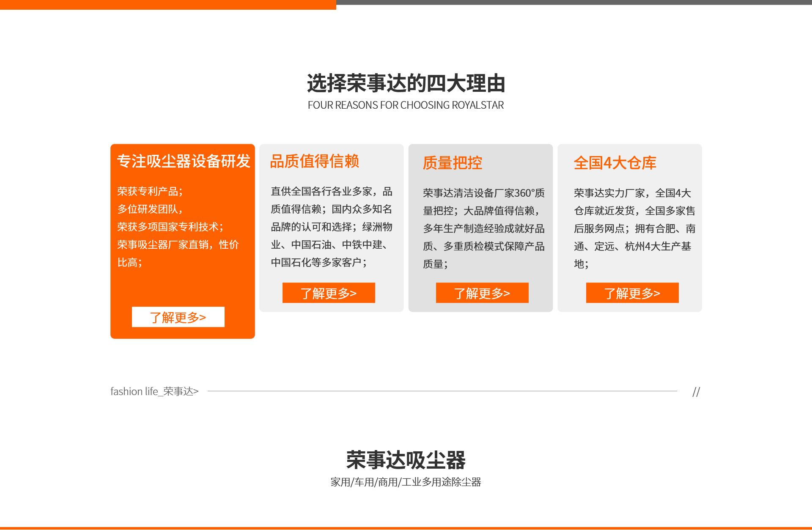This screenshot has height=530, width=812.
Task: Click the double slash mark beside the divider
Action: (696, 392)
